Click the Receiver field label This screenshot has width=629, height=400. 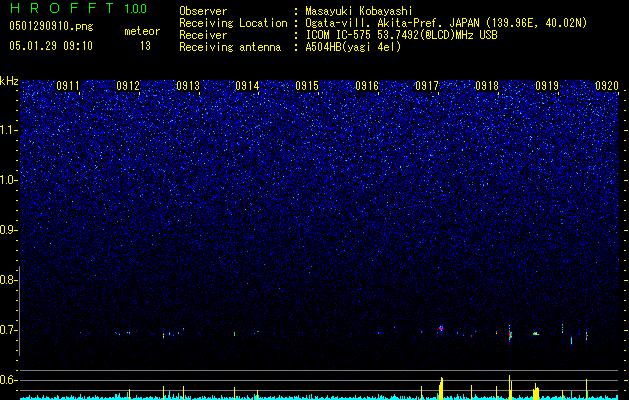203,35
